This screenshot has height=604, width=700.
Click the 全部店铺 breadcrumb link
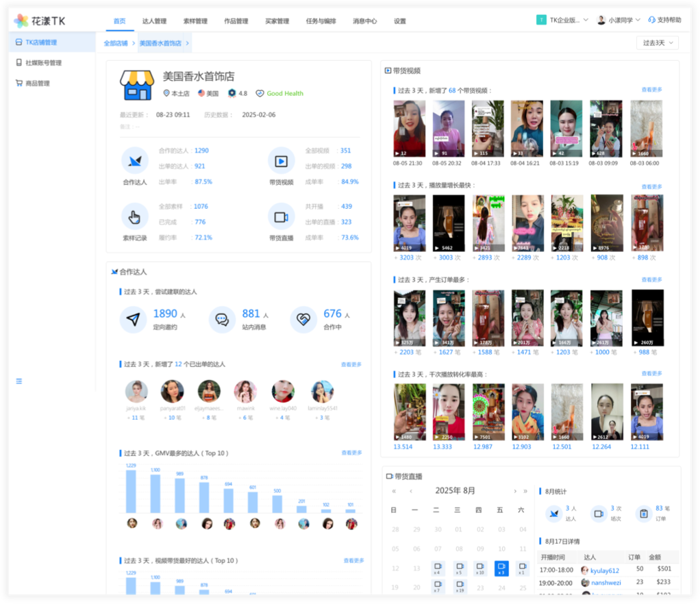point(116,43)
